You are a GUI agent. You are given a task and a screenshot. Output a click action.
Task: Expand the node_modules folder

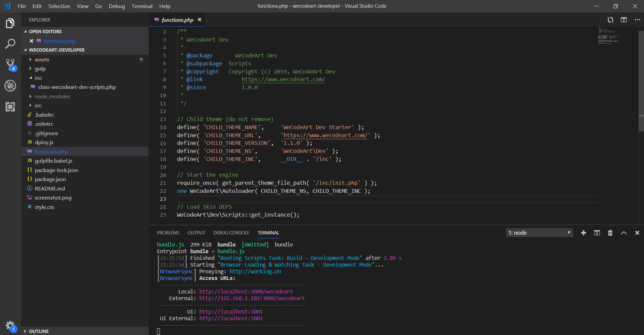[x=31, y=96]
